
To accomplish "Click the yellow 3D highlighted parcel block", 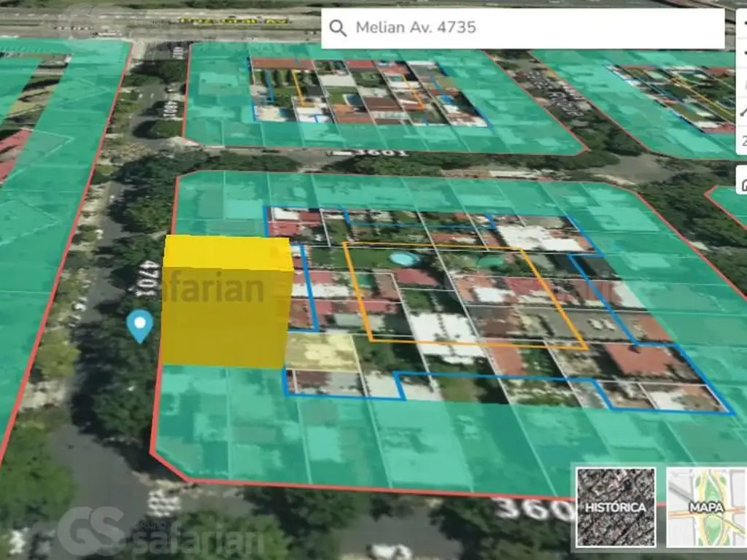I will (x=225, y=306).
